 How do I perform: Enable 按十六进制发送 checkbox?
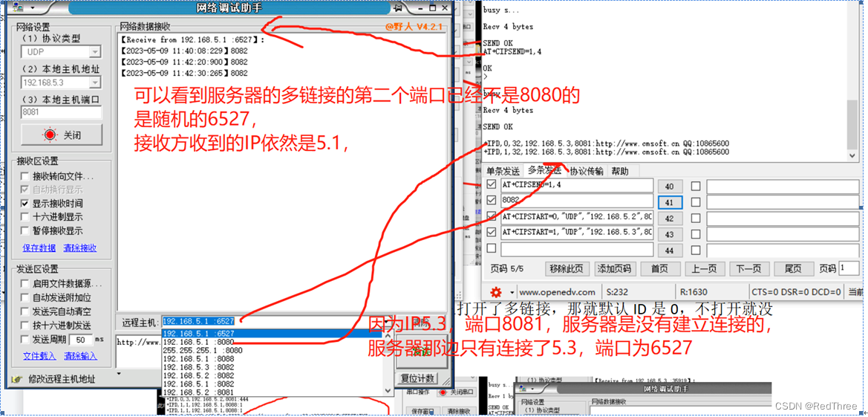25,325
